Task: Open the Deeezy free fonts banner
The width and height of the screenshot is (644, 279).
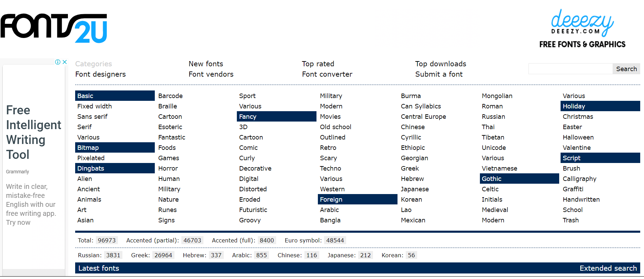Action: [x=582, y=28]
